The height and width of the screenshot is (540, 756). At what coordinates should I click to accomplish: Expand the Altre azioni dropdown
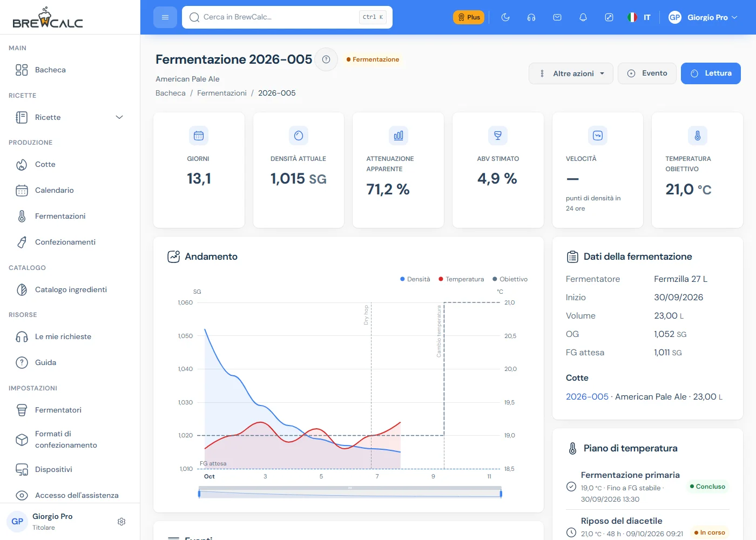[571, 73]
